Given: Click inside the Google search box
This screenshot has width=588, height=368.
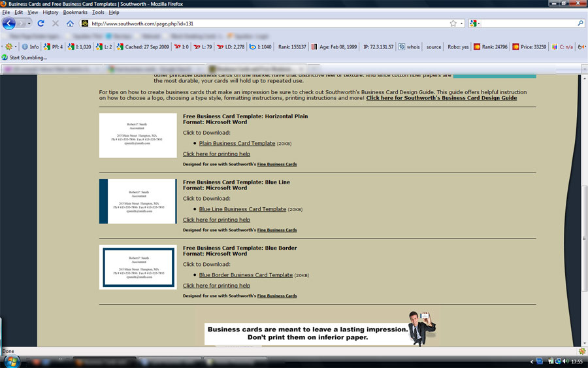Looking at the screenshot, I should coord(529,24).
